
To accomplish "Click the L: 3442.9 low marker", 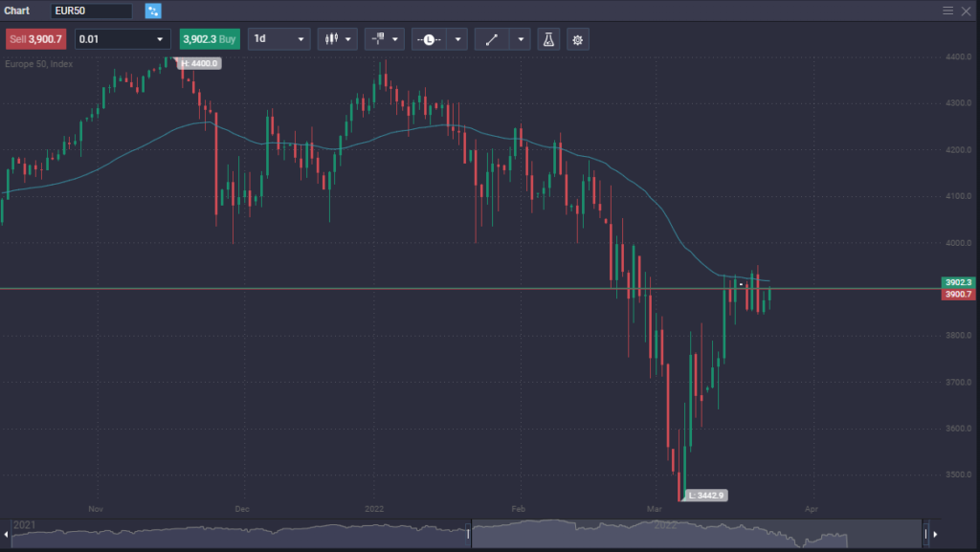I will 707,495.
